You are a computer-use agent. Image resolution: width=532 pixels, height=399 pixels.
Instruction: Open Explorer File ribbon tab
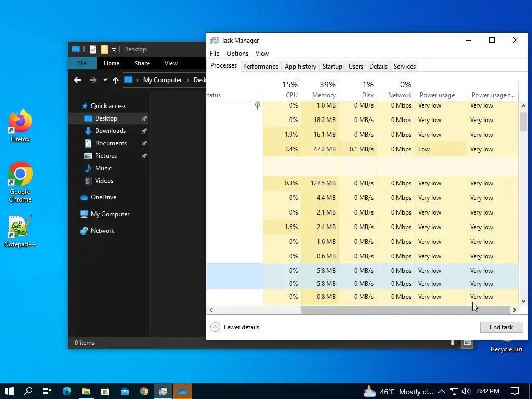click(82, 63)
